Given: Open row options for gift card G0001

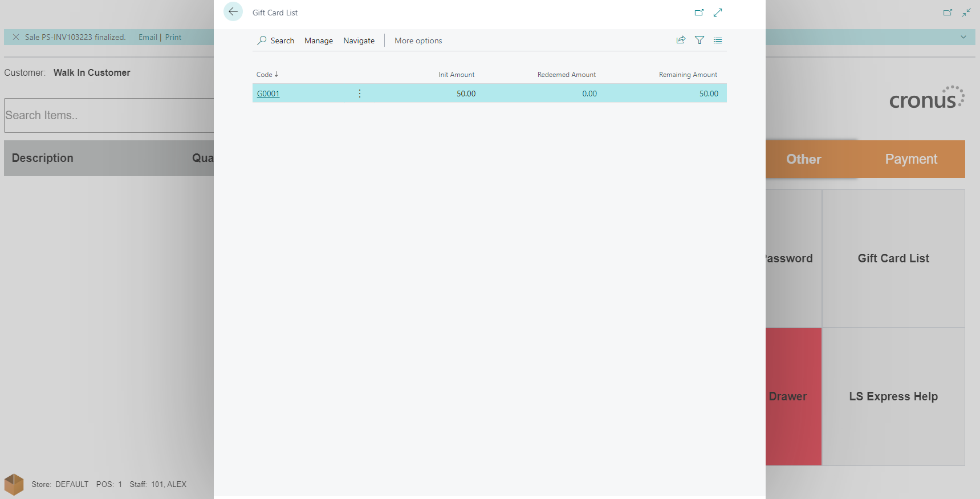Looking at the screenshot, I should point(360,94).
